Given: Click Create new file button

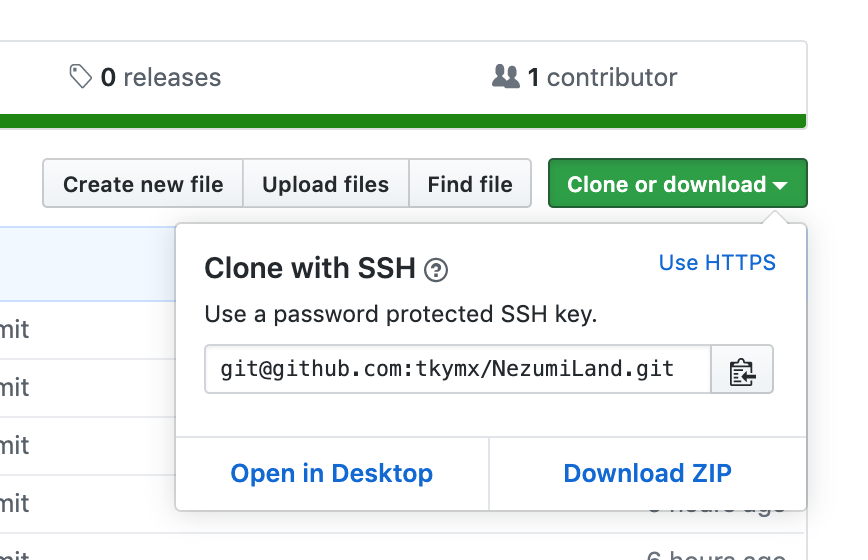Looking at the screenshot, I should [143, 184].
